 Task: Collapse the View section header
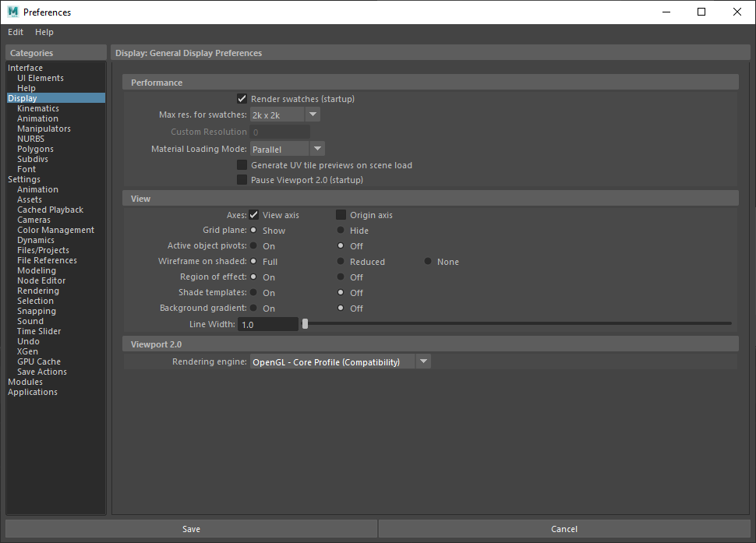(x=430, y=199)
